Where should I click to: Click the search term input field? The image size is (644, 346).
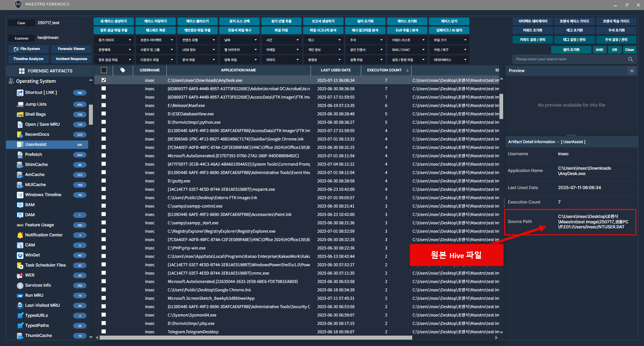[x=570, y=59]
